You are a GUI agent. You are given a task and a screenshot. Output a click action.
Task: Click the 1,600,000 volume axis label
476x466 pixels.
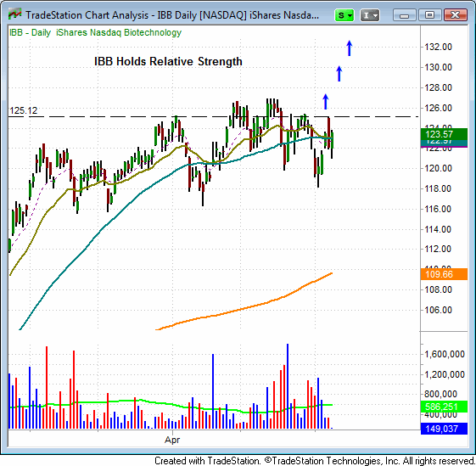[445, 354]
